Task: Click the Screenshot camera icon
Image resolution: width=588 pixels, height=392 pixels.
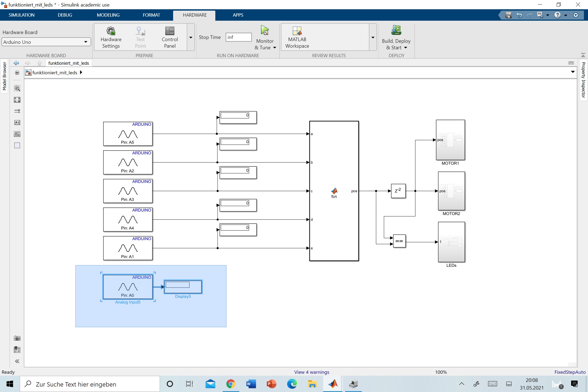Action: tap(17, 338)
